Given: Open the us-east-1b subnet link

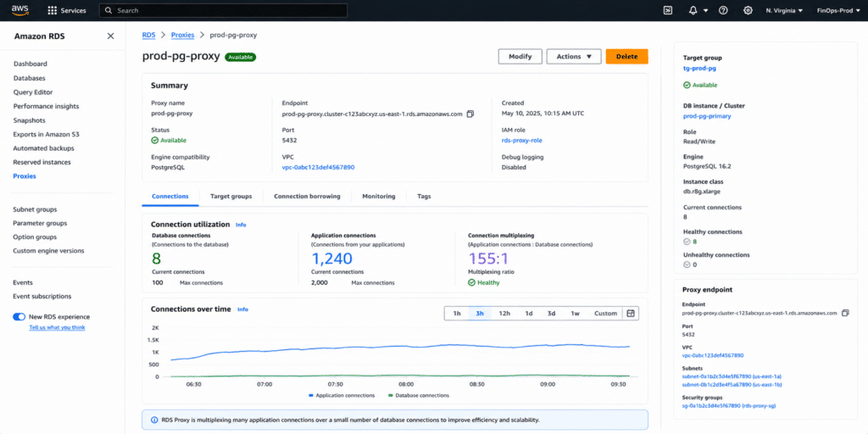Looking at the screenshot, I should (x=732, y=384).
